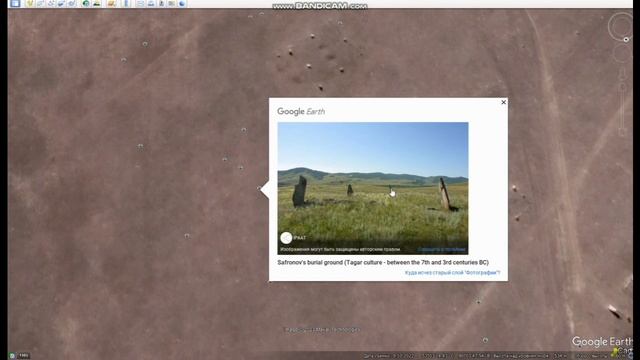
Task: Click the 1985 historical imagery date
Action: [24, 356]
